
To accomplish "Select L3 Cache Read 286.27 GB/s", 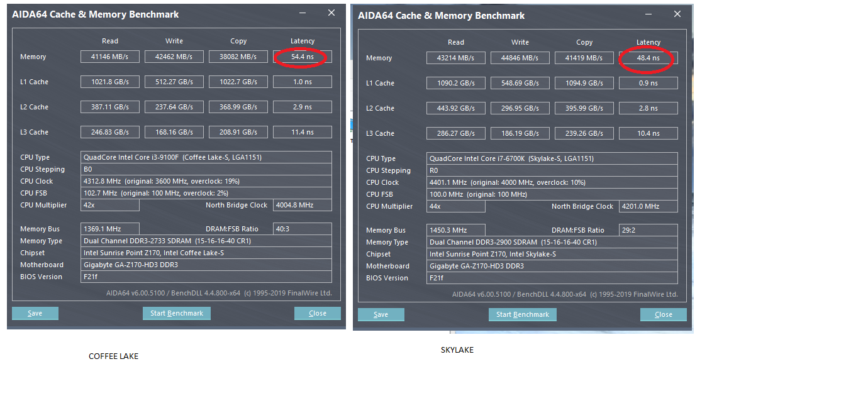I will (x=456, y=133).
